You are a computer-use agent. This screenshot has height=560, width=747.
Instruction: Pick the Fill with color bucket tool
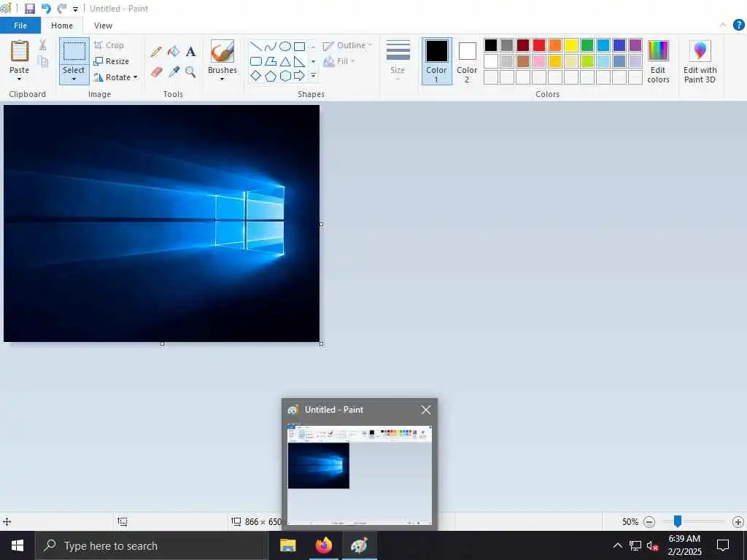point(174,52)
